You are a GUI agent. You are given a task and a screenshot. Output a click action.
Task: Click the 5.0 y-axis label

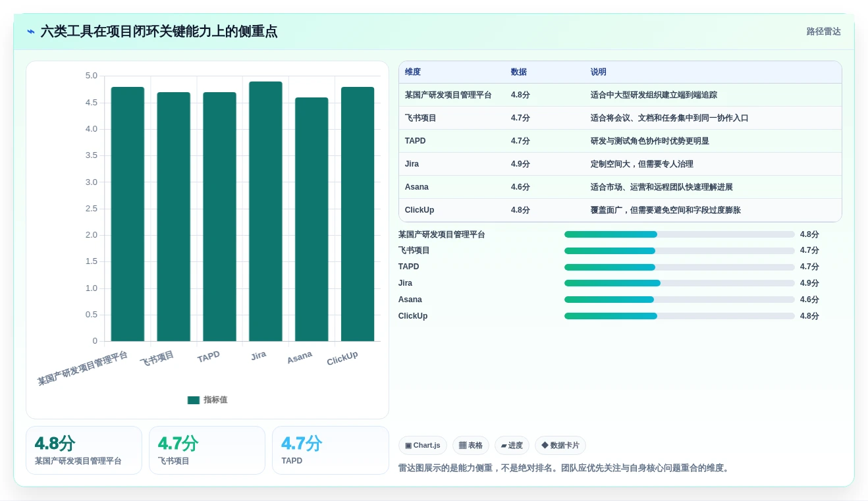92,76
